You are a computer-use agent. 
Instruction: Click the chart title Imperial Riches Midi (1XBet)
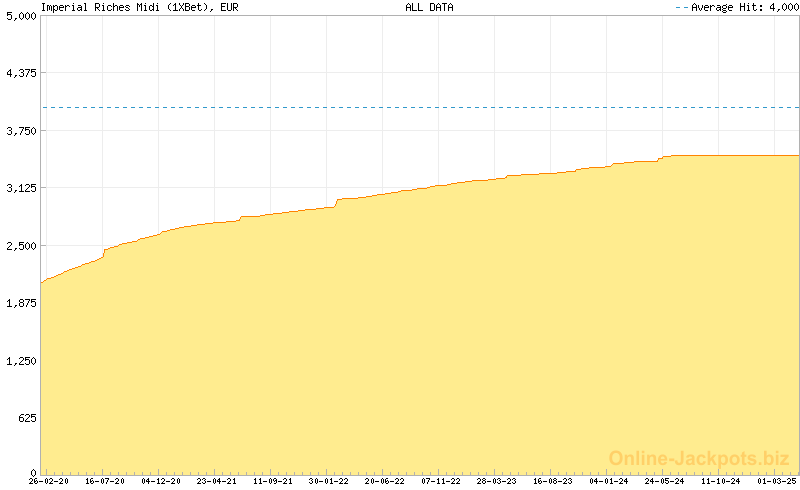click(138, 7)
